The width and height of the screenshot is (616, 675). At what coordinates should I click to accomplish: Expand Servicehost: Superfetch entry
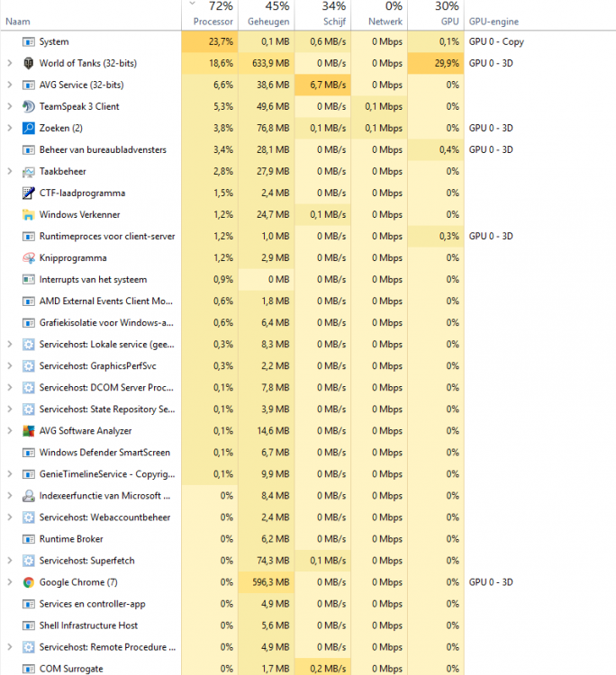(9, 561)
